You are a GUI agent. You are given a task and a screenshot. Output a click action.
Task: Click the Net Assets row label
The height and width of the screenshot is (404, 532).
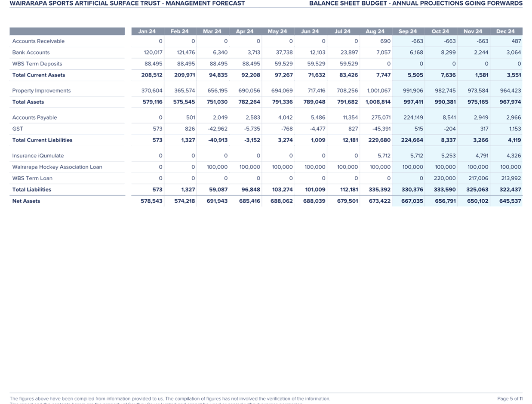tap(26, 200)
